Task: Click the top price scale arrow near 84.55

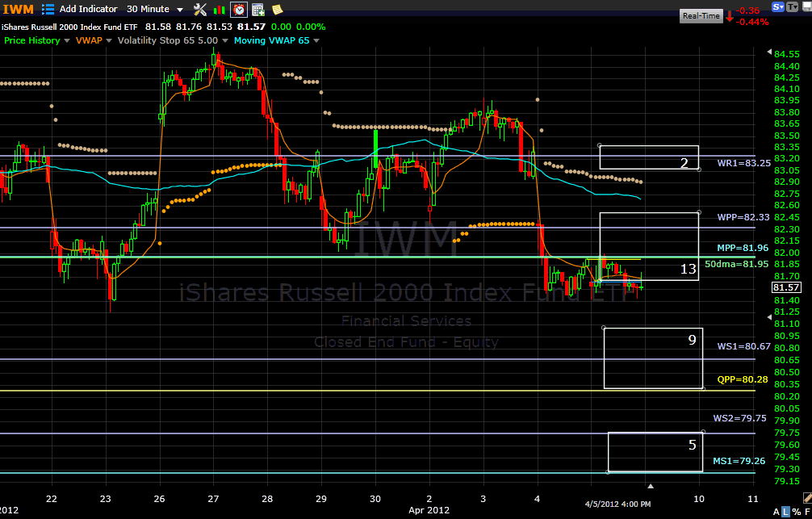Action: (769, 52)
